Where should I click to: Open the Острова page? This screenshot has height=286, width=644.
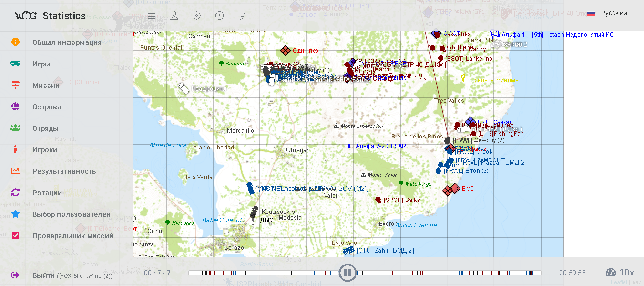click(47, 107)
